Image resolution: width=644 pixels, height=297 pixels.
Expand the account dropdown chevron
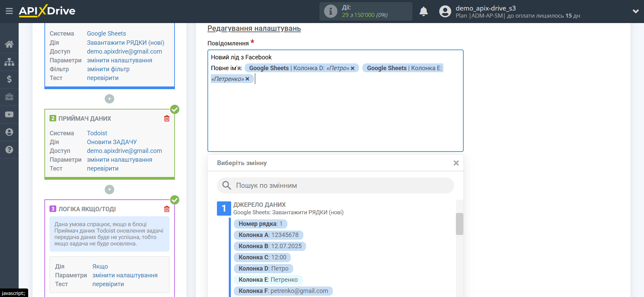(636, 11)
